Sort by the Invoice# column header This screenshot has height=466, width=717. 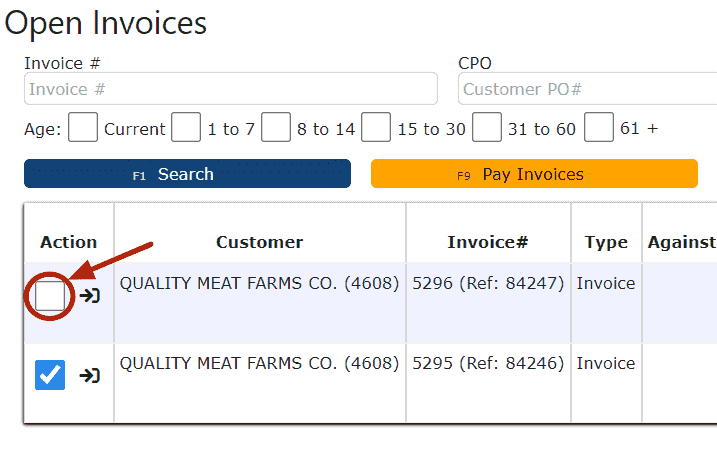pyautogui.click(x=487, y=242)
